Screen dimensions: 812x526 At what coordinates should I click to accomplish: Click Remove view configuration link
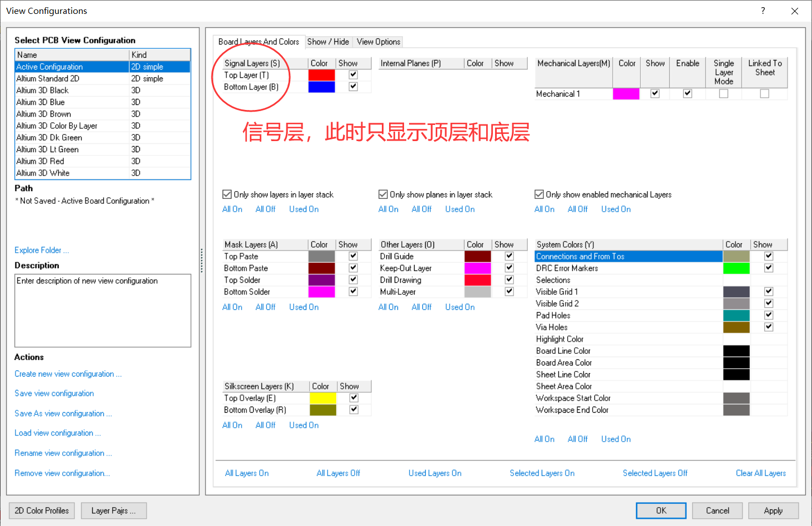(62, 473)
